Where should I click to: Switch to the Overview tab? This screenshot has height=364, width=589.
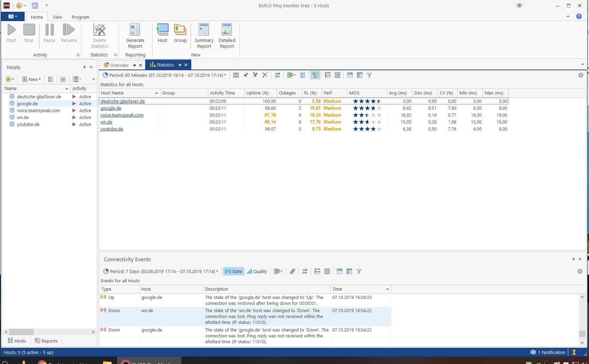[x=119, y=65]
